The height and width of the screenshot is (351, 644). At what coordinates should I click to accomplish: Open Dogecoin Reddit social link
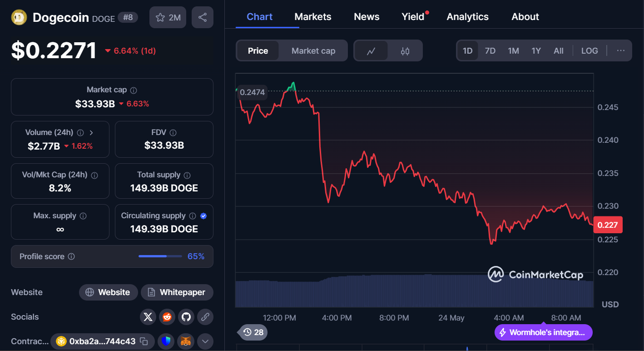[x=167, y=317]
